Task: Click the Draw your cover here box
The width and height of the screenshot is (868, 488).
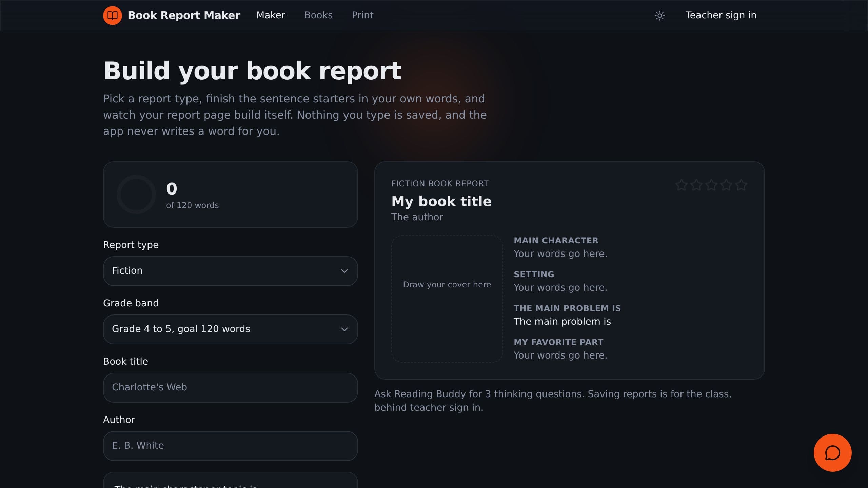Action: [447, 299]
